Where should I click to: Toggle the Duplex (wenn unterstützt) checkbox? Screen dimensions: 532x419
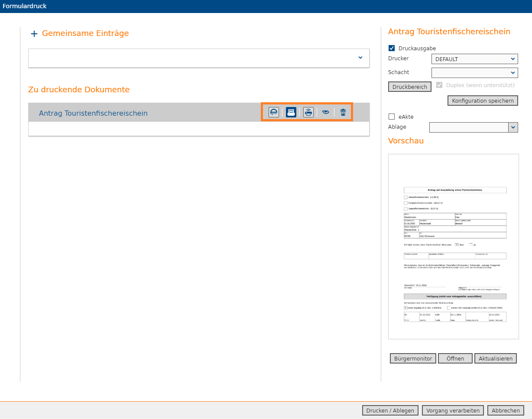point(439,85)
